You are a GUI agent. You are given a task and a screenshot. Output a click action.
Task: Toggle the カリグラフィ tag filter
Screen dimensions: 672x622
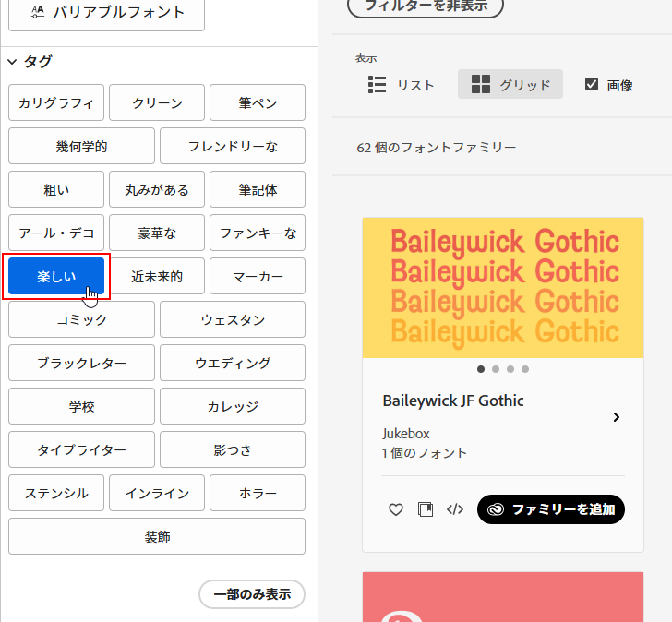(56, 102)
